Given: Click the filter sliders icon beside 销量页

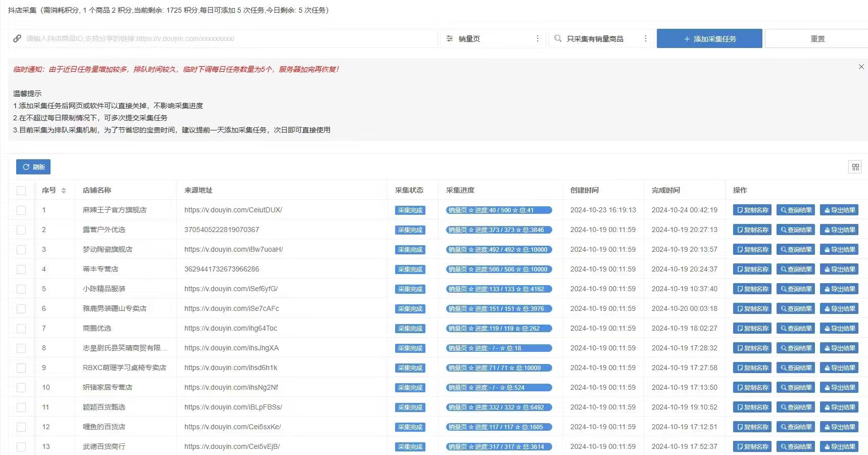Looking at the screenshot, I should [450, 38].
